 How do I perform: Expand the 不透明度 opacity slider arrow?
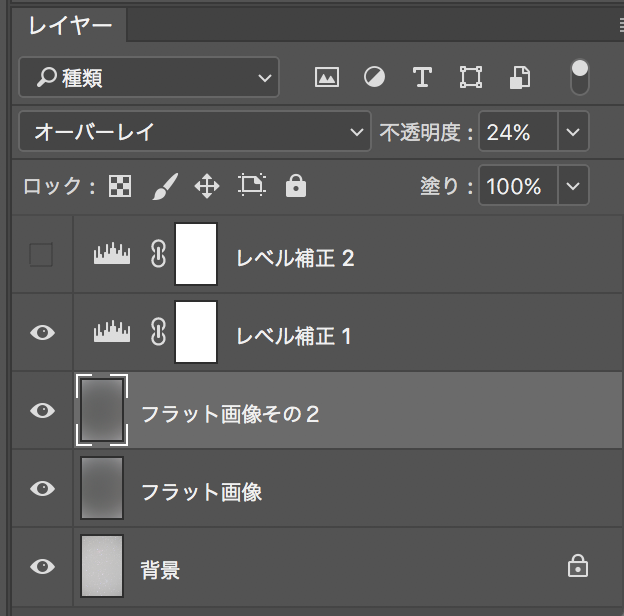click(573, 131)
